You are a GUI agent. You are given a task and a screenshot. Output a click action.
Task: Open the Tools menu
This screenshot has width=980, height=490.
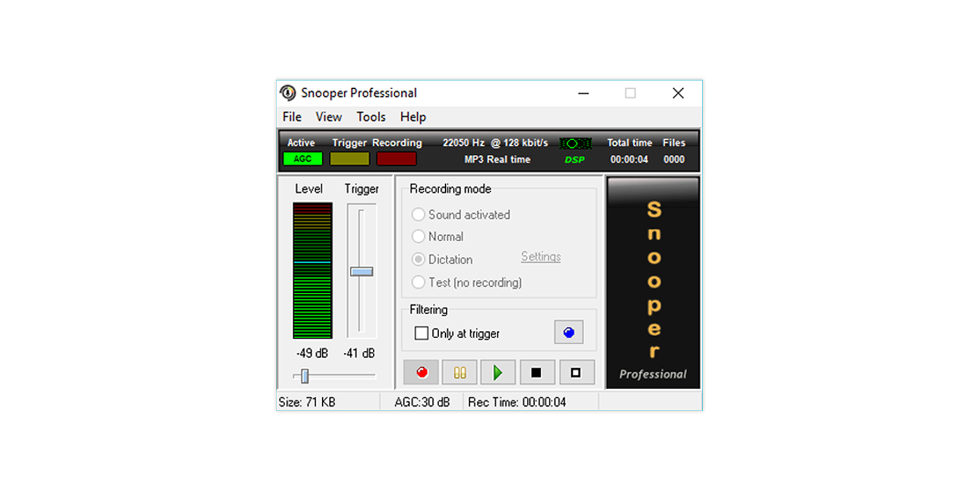[x=371, y=117]
